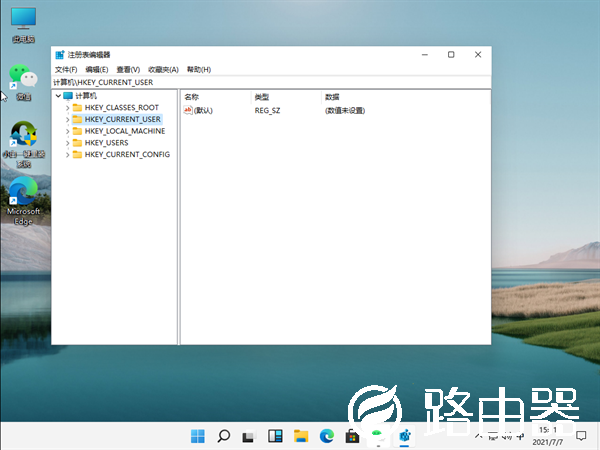
Task: Click the (数值未设置) data cell
Action: 345,111
